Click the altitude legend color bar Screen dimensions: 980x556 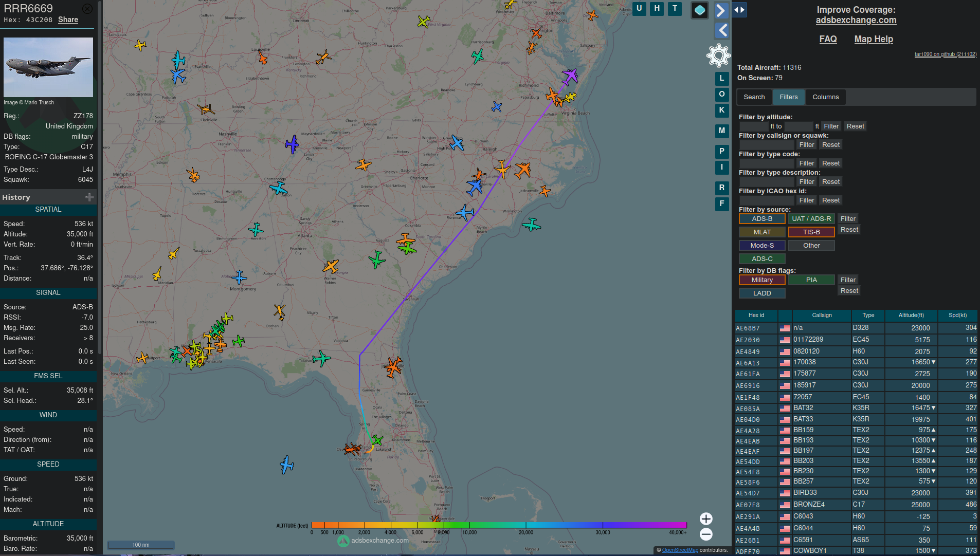pyautogui.click(x=499, y=525)
